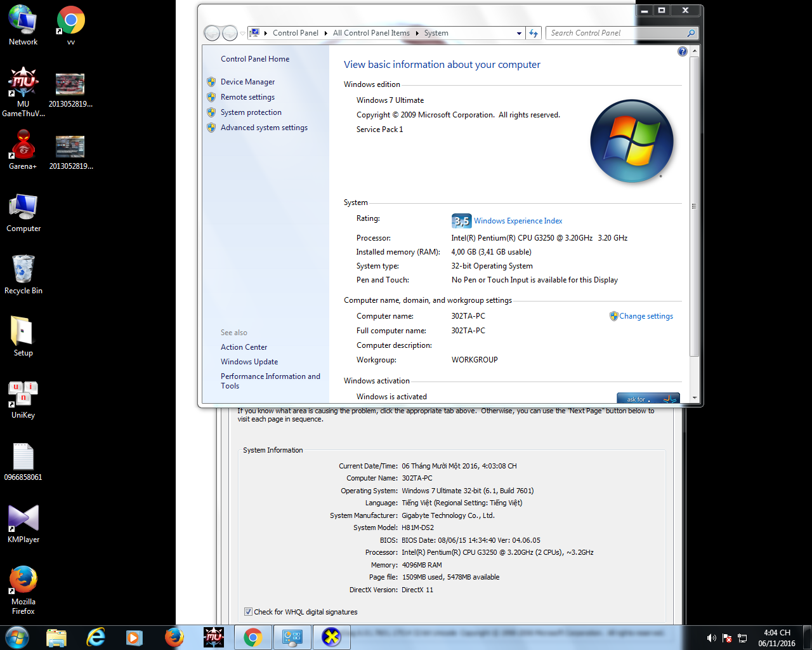Viewport: 812px width, 650px height.
Task: Select the Setup folder on desktop
Action: pyautogui.click(x=23, y=336)
